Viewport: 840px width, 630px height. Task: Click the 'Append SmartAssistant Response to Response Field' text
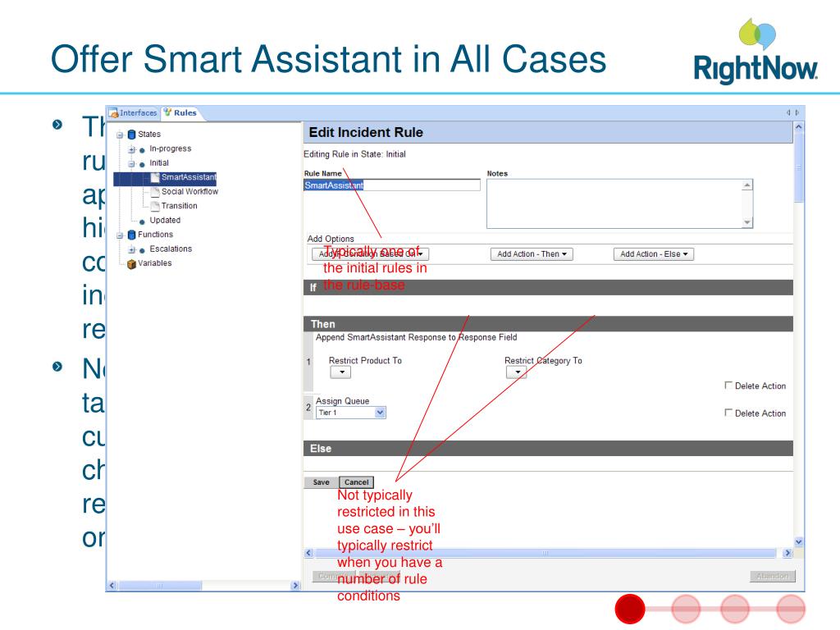pos(416,337)
